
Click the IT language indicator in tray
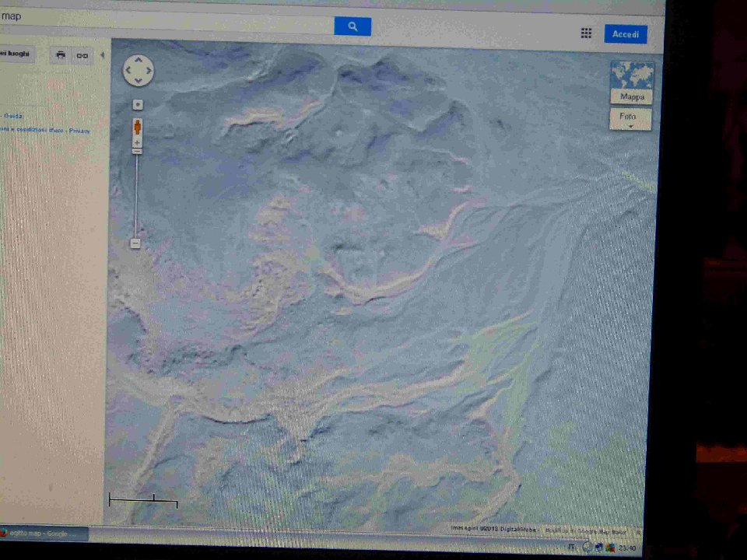[x=572, y=546]
